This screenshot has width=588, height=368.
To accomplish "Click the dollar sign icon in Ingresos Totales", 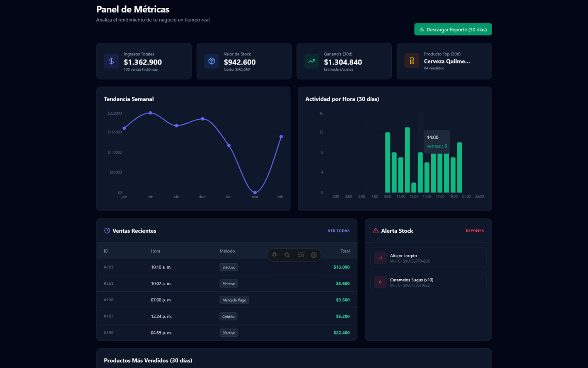I will coord(111,61).
